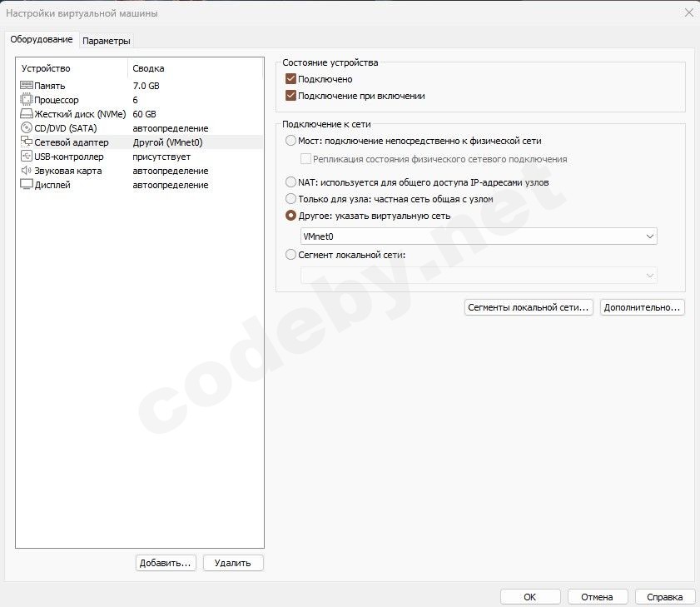
Task: Open the VMnet0 virtual network dropdown
Action: pyautogui.click(x=479, y=236)
